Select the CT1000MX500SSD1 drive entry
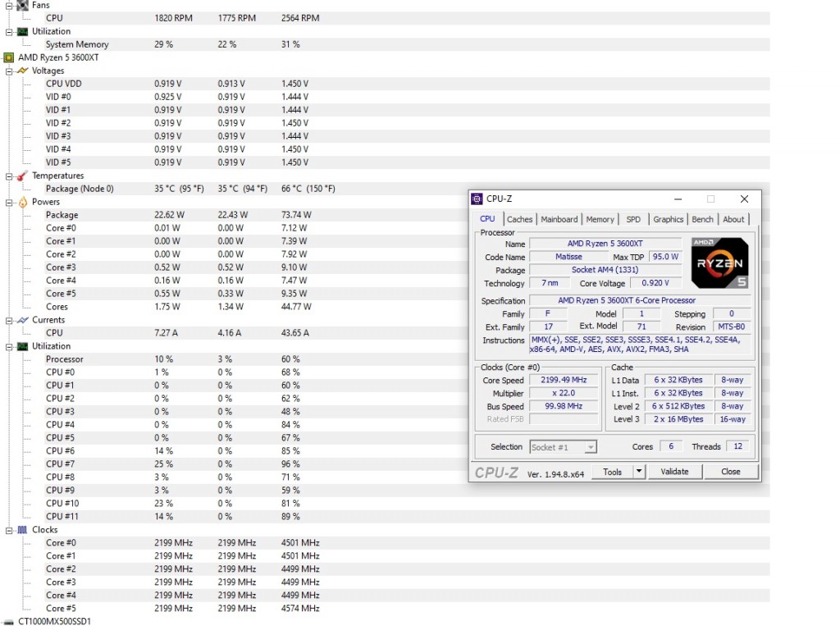 click(55, 622)
